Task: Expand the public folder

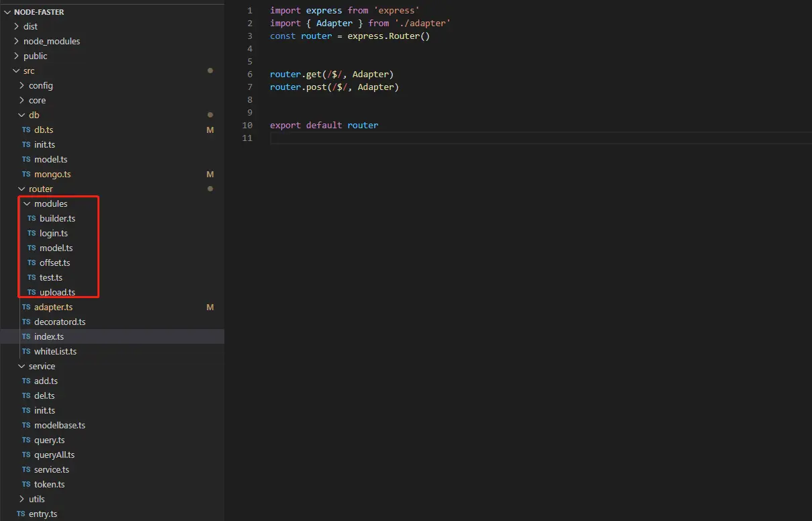Action: [35, 56]
